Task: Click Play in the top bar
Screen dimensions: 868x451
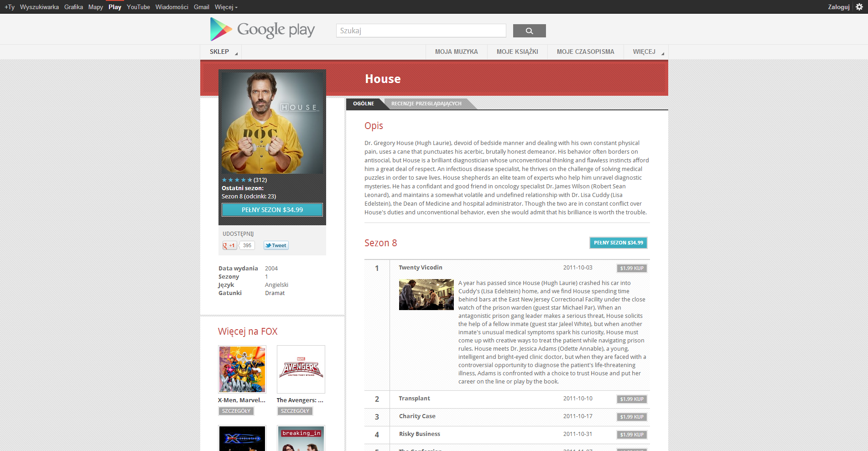Action: [115, 7]
